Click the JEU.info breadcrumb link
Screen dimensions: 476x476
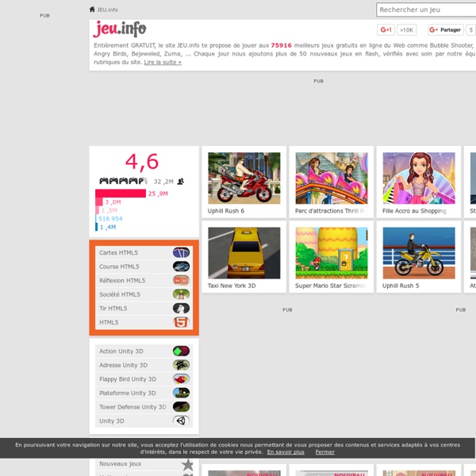pos(107,10)
